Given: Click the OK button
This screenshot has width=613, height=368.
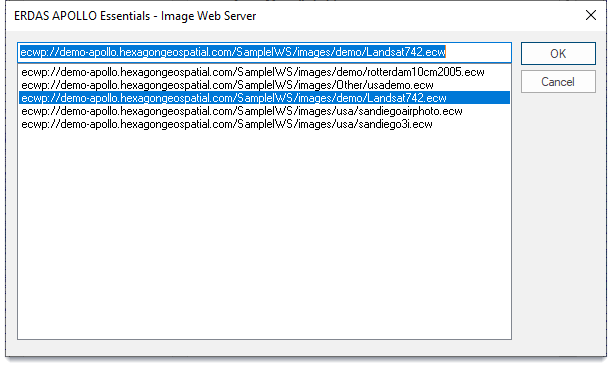Looking at the screenshot, I should point(558,53).
